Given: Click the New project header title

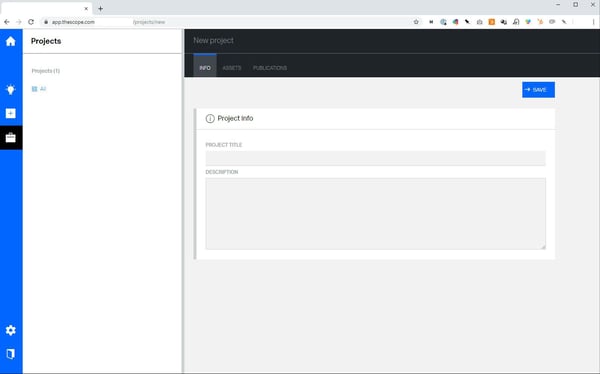Looking at the screenshot, I should 213,40.
